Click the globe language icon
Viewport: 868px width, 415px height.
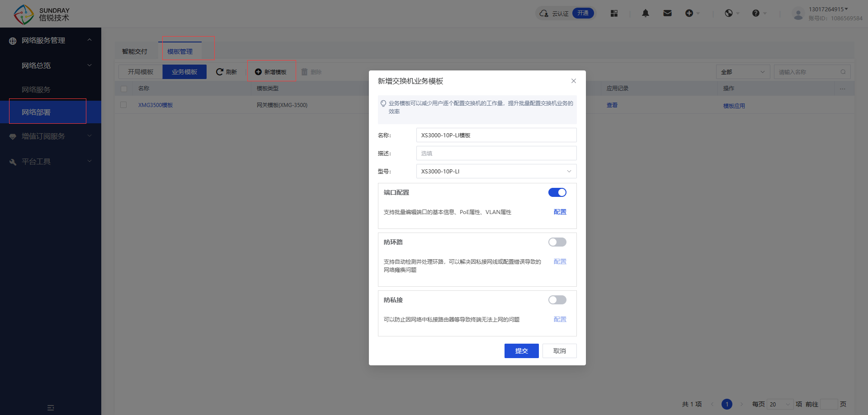coord(729,13)
